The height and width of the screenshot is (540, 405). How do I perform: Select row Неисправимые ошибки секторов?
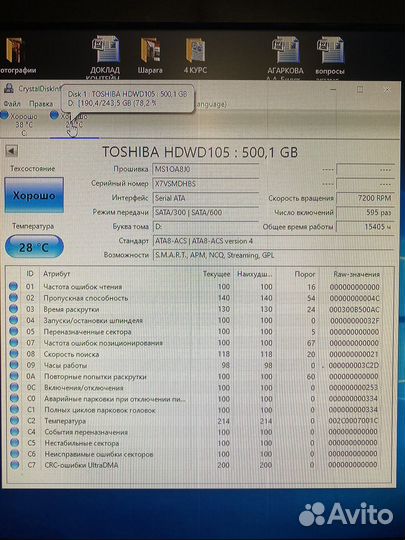click(195, 454)
